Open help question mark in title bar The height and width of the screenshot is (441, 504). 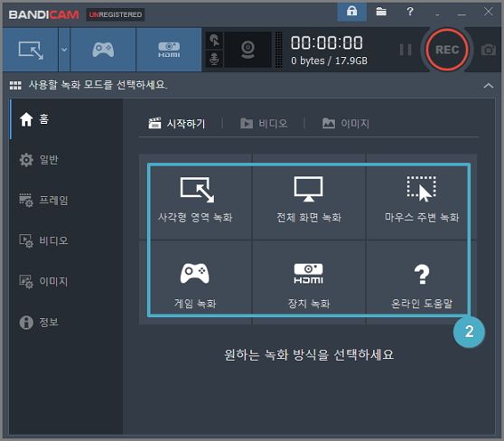[410, 12]
